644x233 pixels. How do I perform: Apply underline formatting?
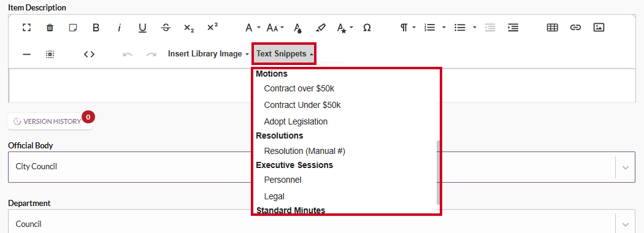click(142, 28)
